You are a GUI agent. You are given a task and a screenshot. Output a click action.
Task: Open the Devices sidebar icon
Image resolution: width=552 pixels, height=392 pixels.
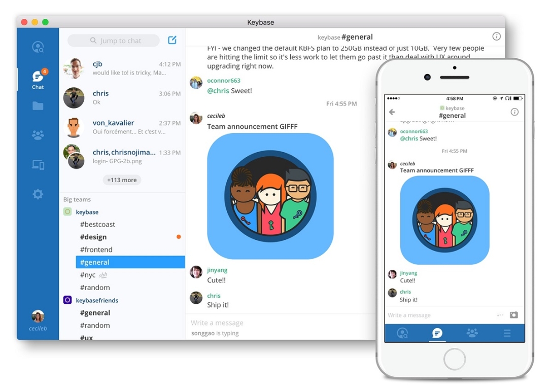point(38,164)
